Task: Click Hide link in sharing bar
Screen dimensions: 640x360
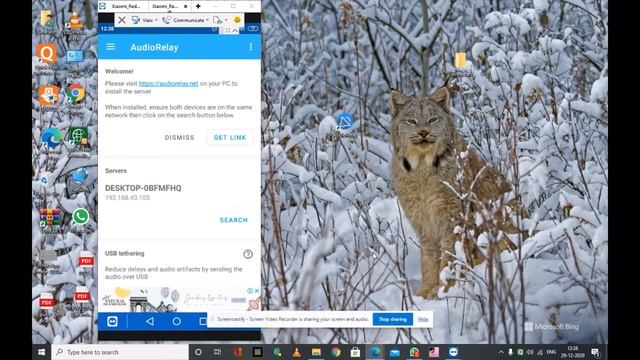Action: [x=423, y=319]
